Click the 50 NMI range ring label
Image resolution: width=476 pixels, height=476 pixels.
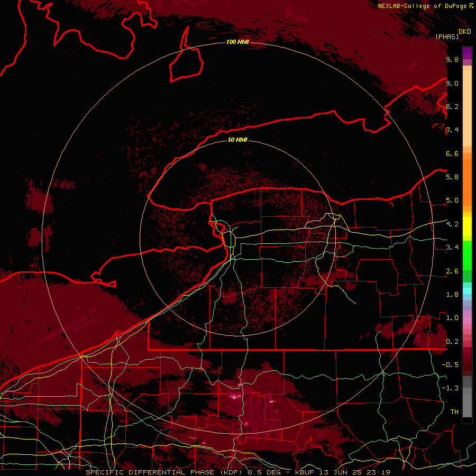[x=237, y=140]
